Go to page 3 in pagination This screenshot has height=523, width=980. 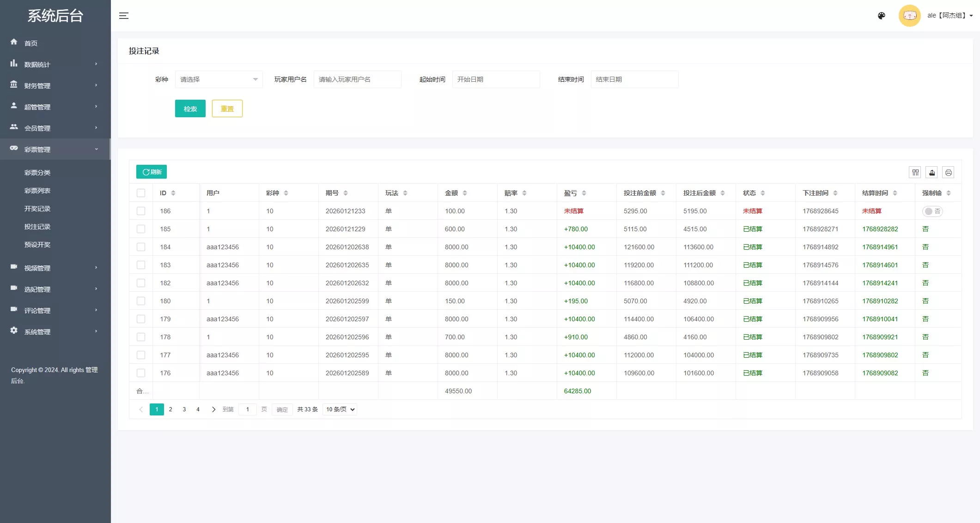(x=184, y=409)
